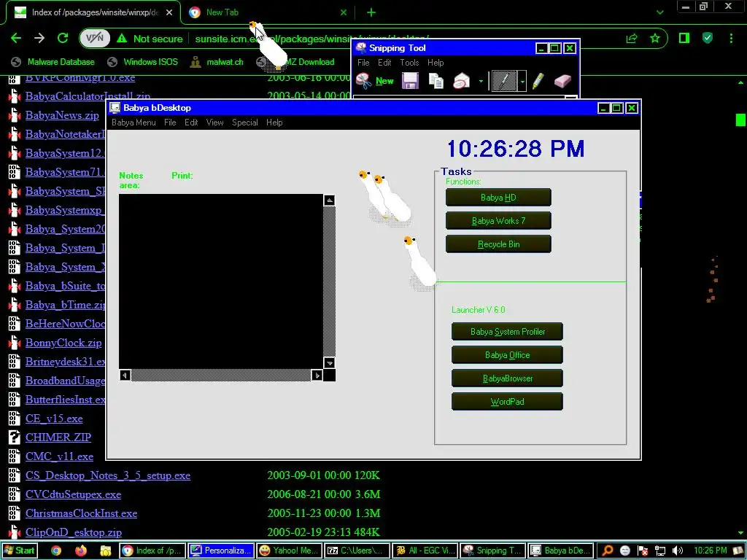Go back in the browser
Screen dimensions: 747x560
tap(16, 38)
